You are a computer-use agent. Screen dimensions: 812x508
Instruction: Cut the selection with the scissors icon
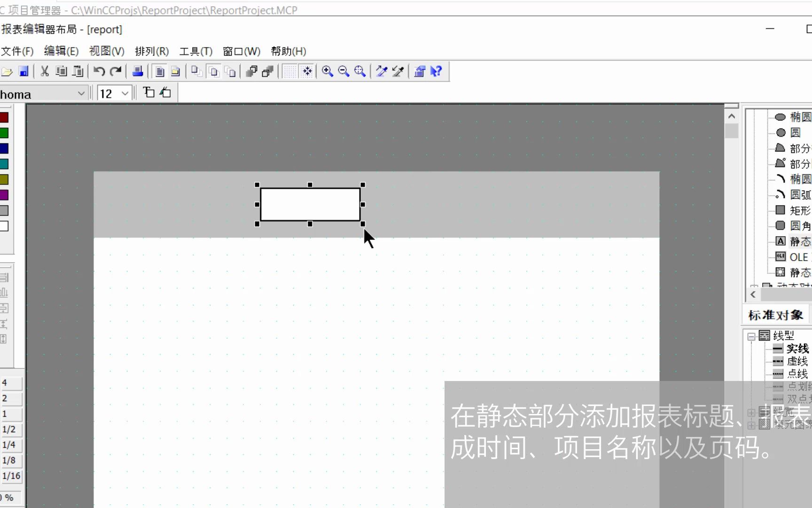click(x=45, y=71)
